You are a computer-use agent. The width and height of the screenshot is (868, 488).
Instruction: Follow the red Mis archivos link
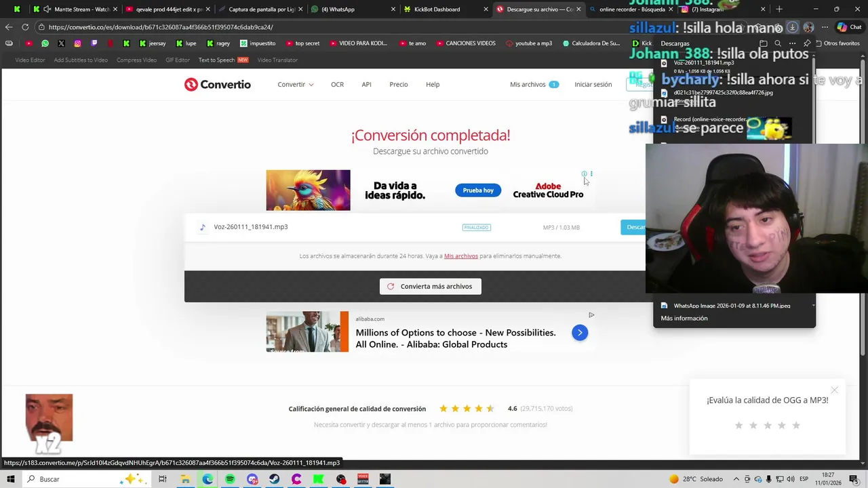[x=461, y=256]
